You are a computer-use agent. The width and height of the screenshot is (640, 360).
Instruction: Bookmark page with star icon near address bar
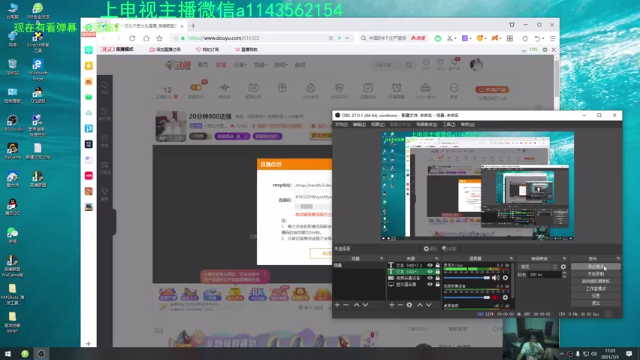point(160,38)
